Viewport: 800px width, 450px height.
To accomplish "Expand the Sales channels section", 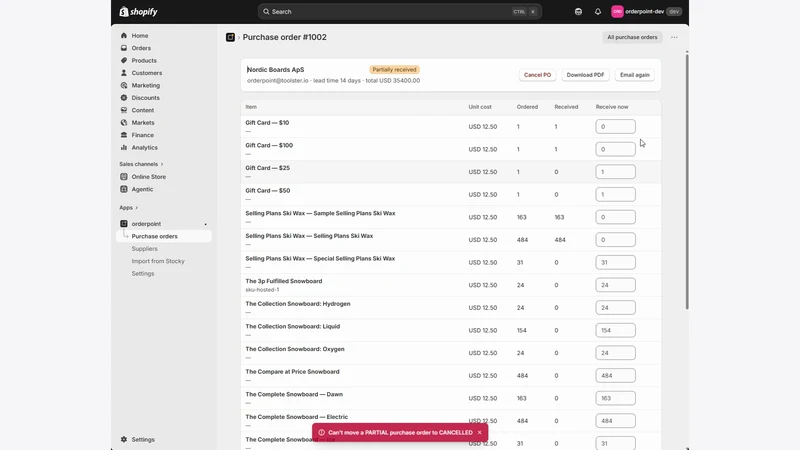I will 141,164.
